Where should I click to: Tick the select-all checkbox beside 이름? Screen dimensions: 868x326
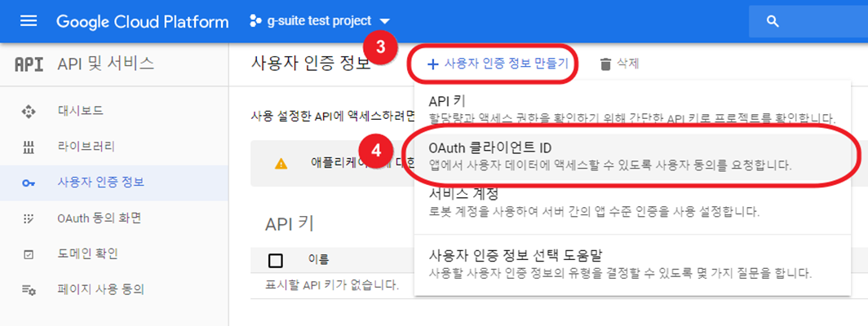pyautogui.click(x=275, y=260)
